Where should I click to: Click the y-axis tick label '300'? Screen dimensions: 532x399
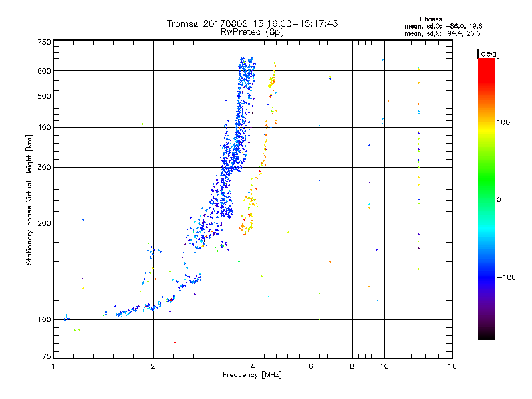click(44, 167)
